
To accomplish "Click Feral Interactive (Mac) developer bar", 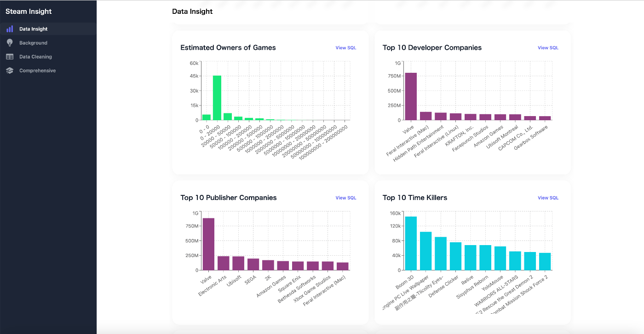I will point(426,116).
